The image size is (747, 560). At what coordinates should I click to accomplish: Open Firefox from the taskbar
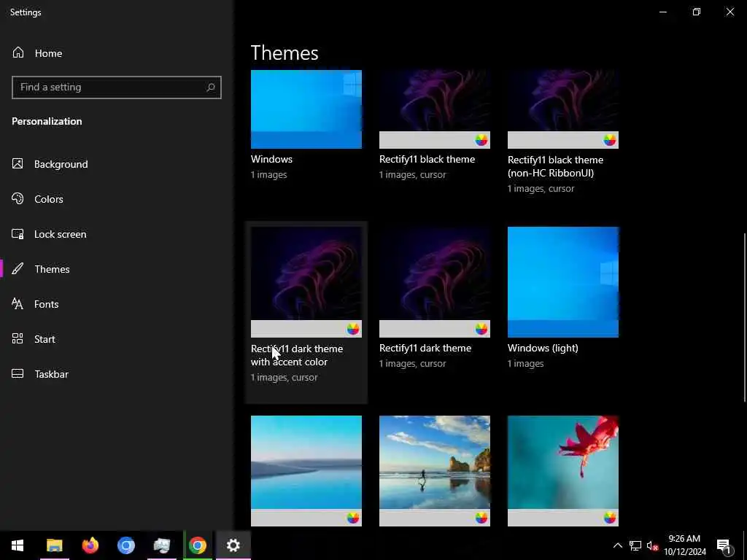(90, 545)
